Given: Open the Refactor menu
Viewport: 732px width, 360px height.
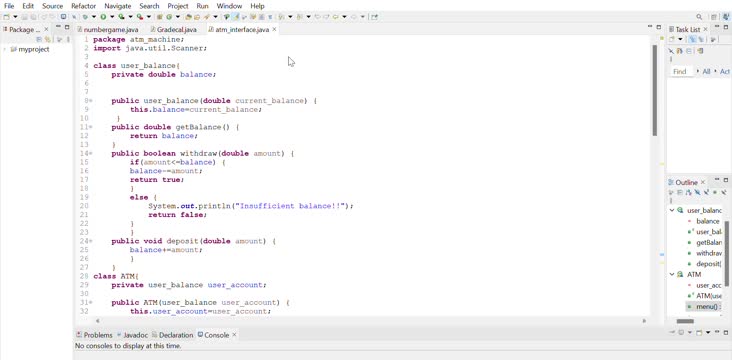Looking at the screenshot, I should point(84,6).
